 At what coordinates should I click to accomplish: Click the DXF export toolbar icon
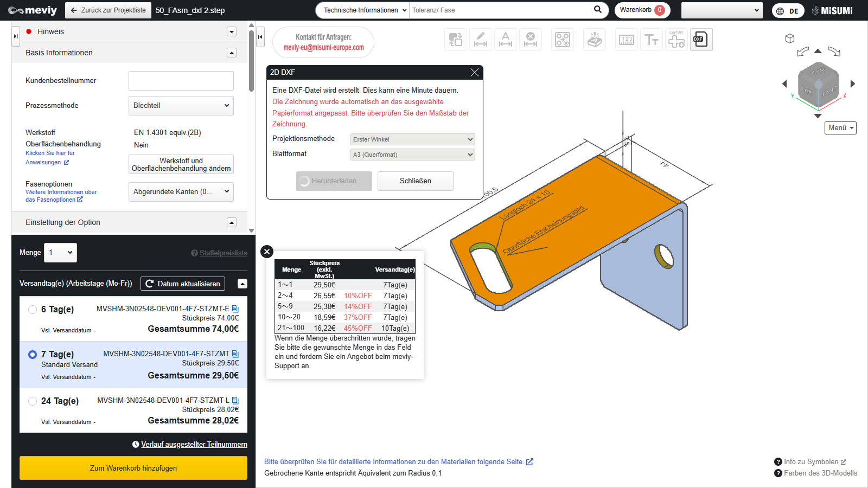tap(701, 40)
